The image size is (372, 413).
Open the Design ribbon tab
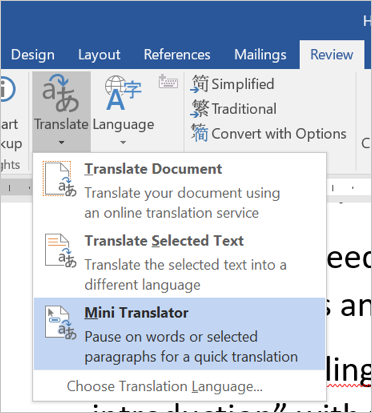tap(33, 55)
